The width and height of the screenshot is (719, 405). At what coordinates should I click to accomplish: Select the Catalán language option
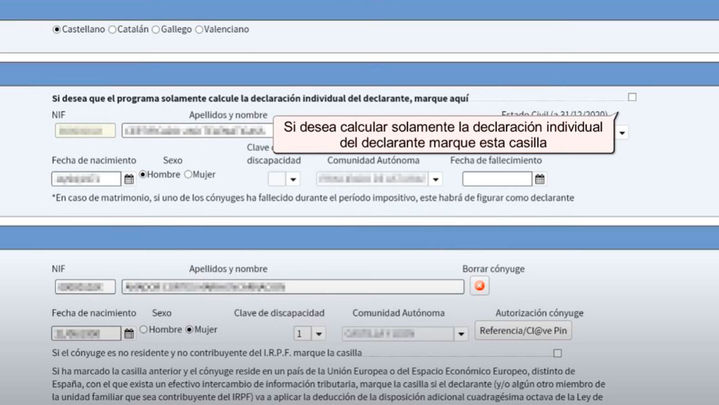112,30
